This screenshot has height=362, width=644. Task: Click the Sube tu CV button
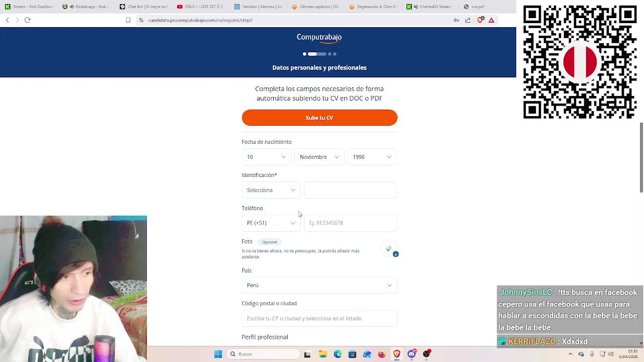(319, 118)
